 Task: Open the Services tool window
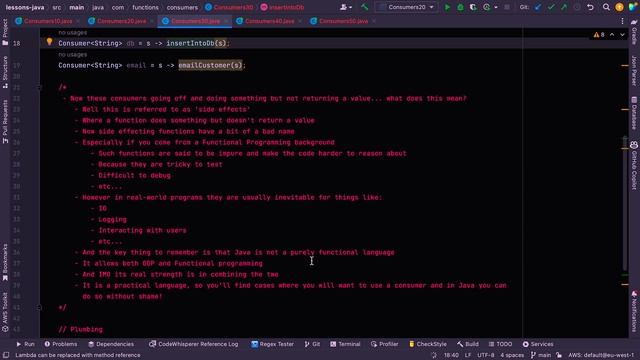[x=538, y=344]
